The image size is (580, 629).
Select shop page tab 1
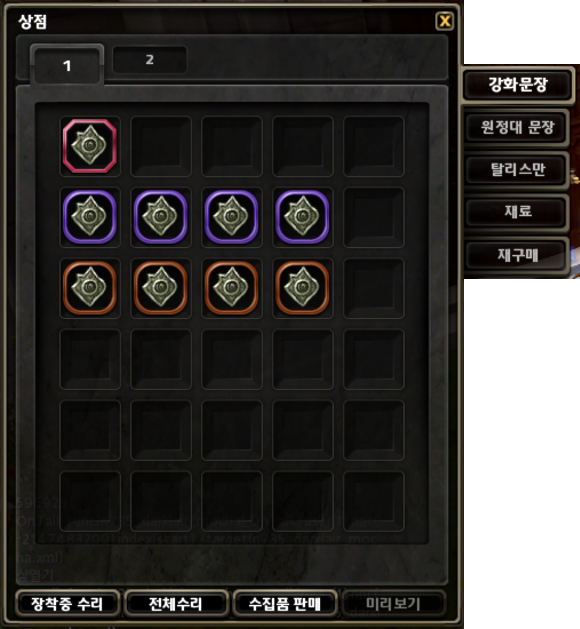(x=67, y=65)
